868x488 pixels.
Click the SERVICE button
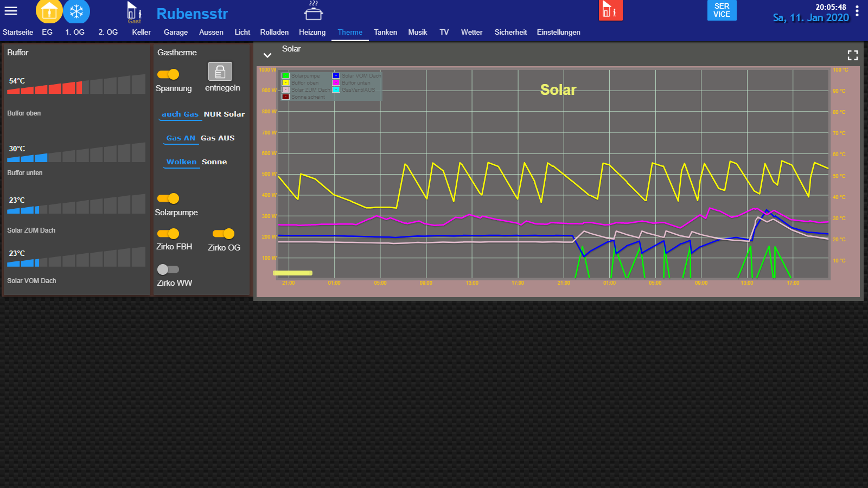(x=722, y=10)
